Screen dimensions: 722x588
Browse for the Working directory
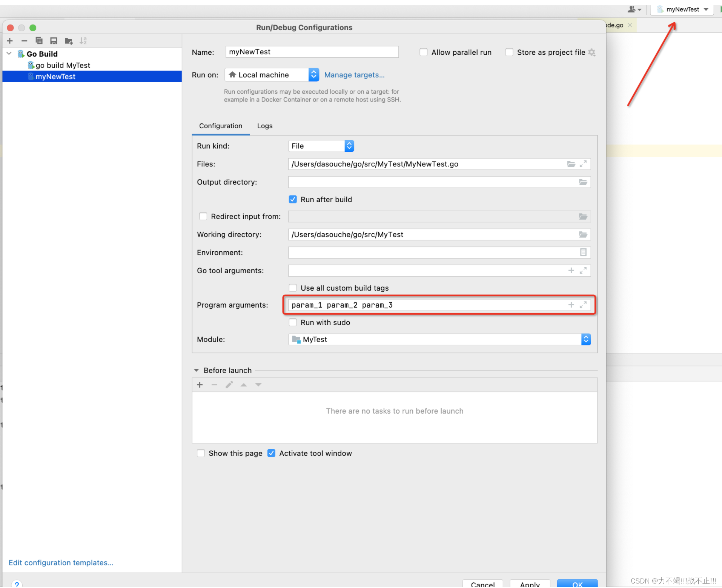[x=583, y=235]
